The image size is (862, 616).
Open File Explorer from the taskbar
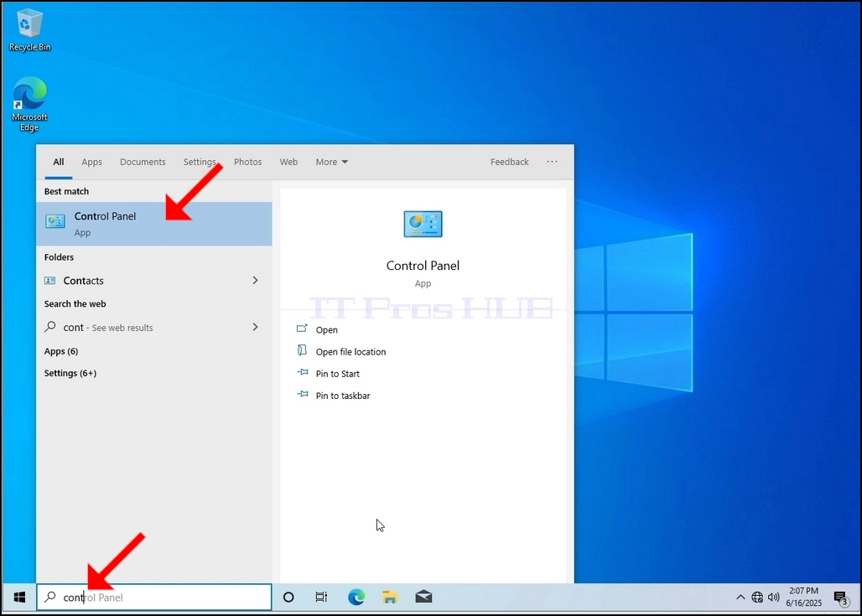(390, 597)
